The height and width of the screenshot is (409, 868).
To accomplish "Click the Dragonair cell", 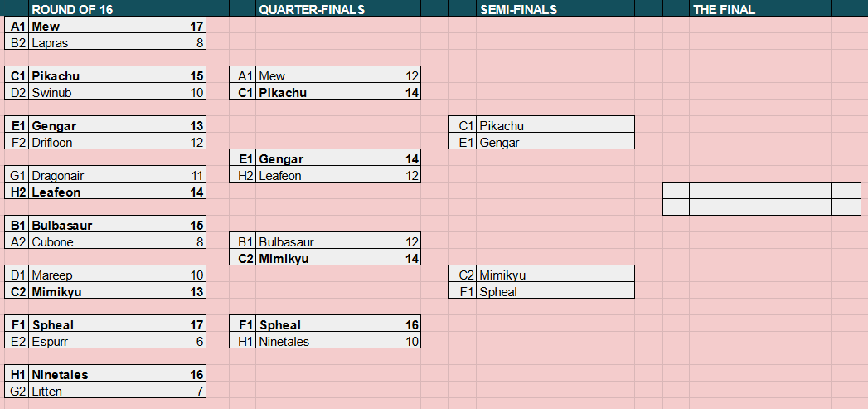I will 105,174.
